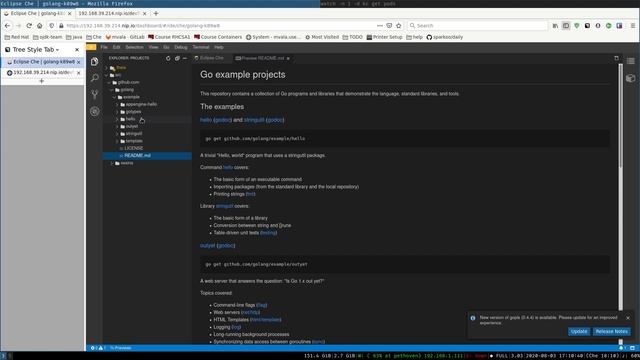The width and height of the screenshot is (640, 360).
Task: Toggle Firefox sidebar icon in toolbar
Action: pos(566,25)
